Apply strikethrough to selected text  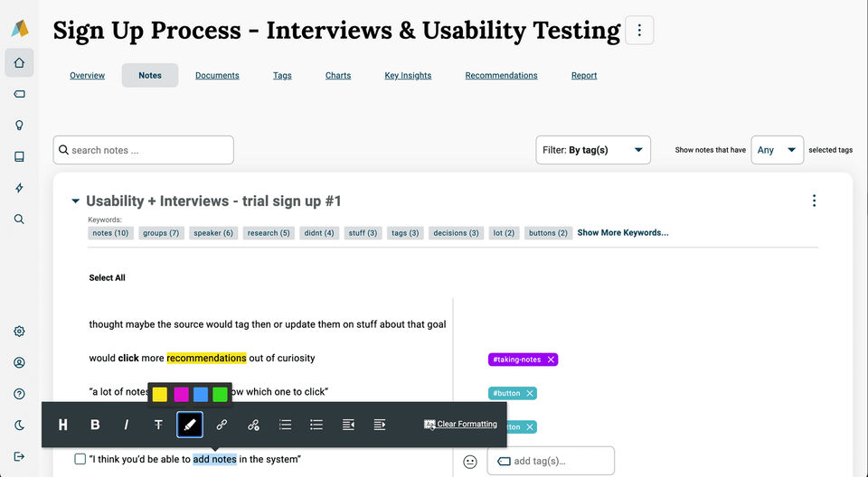pos(158,425)
